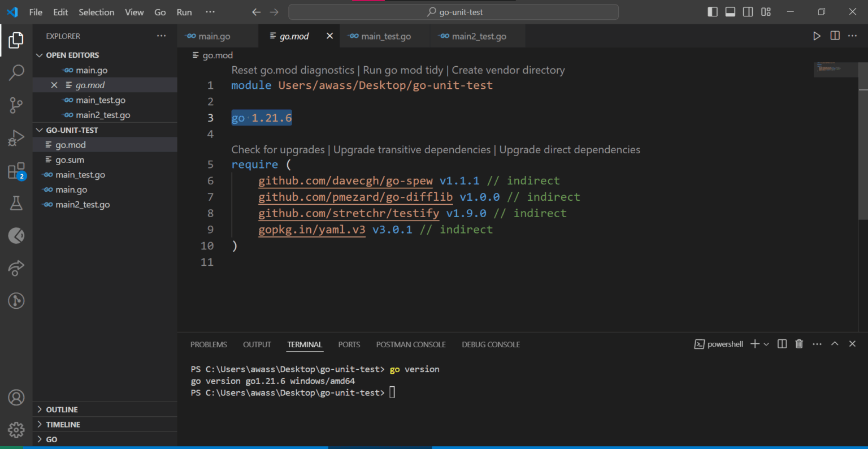Split the editor to the right
Viewport: 868px width, 449px height.
(835, 36)
